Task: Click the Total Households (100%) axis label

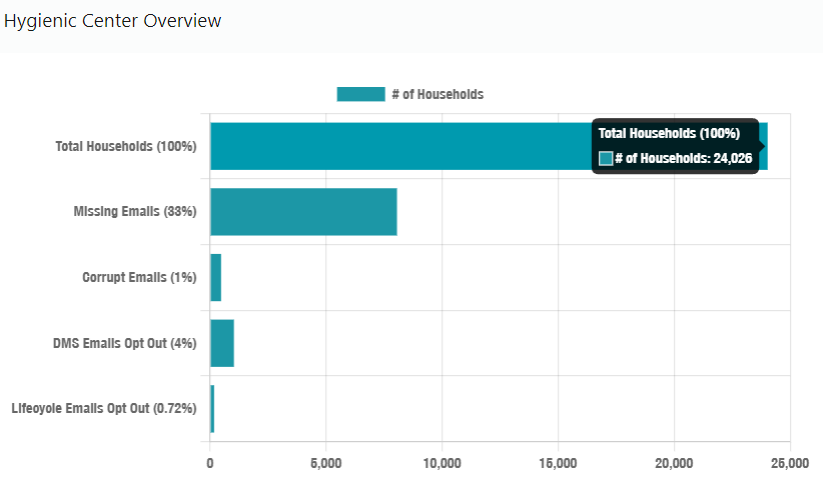Action: pos(126,146)
